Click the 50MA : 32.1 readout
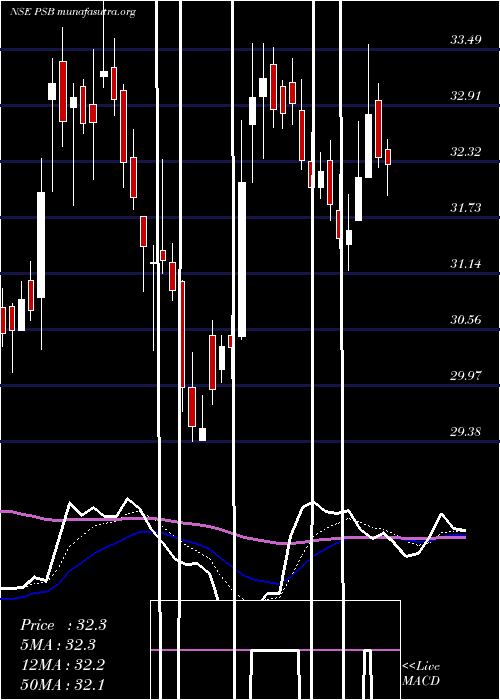The height and width of the screenshot is (700, 500). [62, 684]
